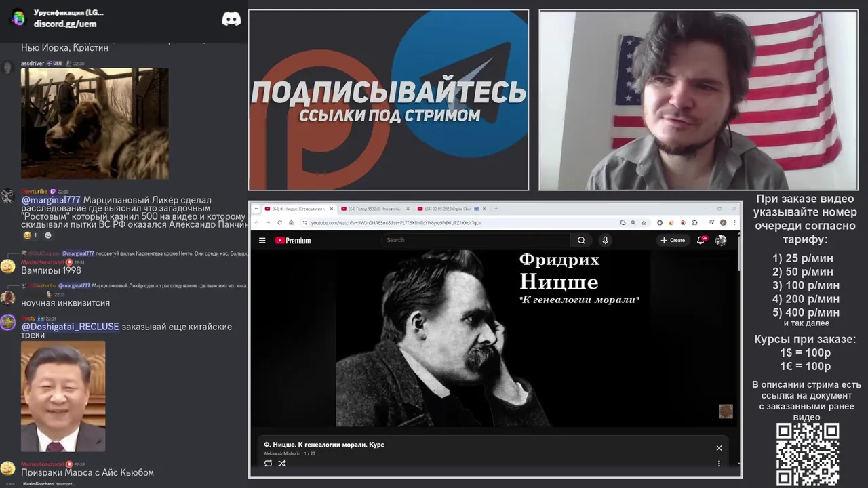Toggle loop playlist in the playlist panel
Screen dimensions: 868x488
point(268,463)
